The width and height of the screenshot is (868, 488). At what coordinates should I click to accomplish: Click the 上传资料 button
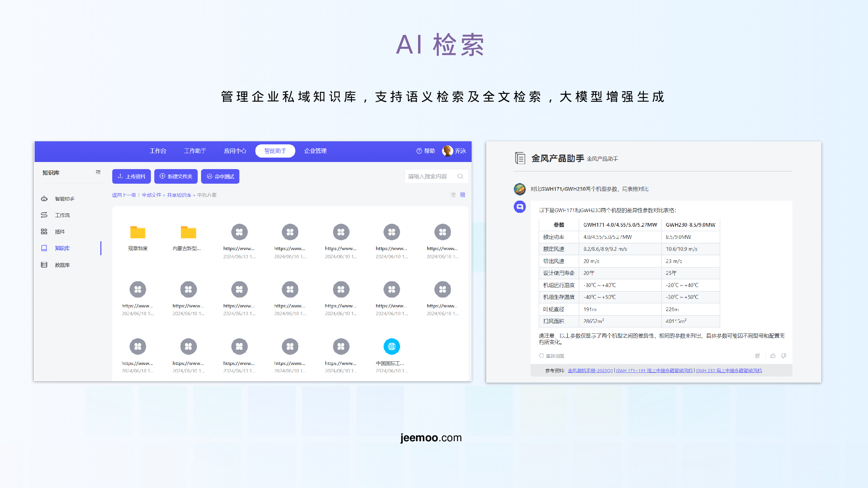coord(132,176)
